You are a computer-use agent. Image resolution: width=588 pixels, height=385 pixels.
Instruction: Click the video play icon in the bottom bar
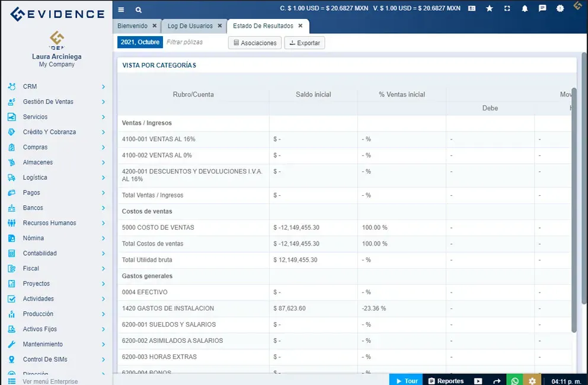point(478,380)
